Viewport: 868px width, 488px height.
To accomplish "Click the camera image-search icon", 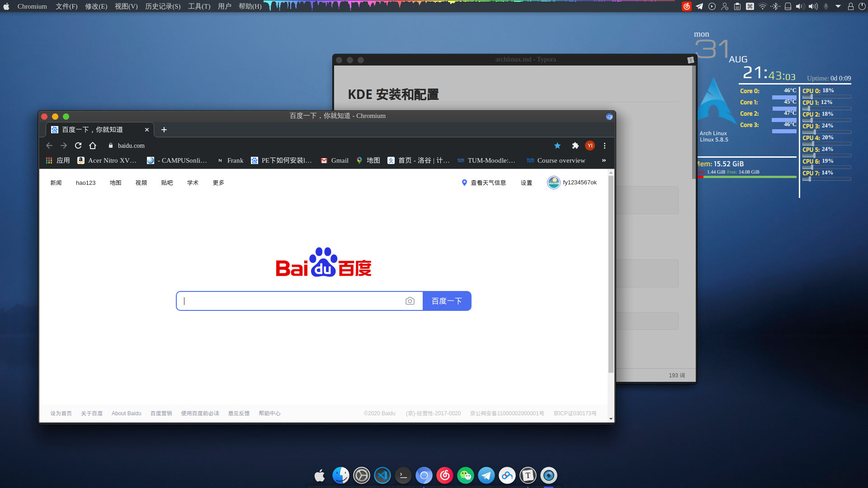I will pyautogui.click(x=410, y=301).
